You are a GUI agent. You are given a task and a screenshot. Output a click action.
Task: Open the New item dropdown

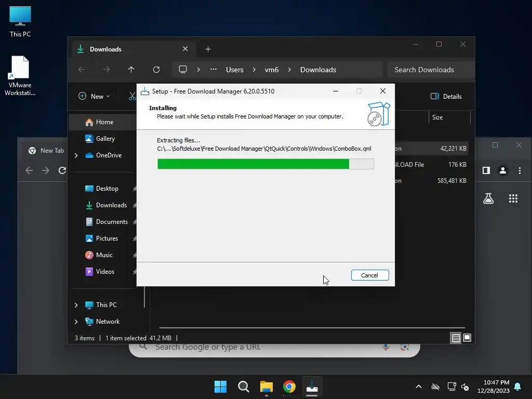click(95, 96)
